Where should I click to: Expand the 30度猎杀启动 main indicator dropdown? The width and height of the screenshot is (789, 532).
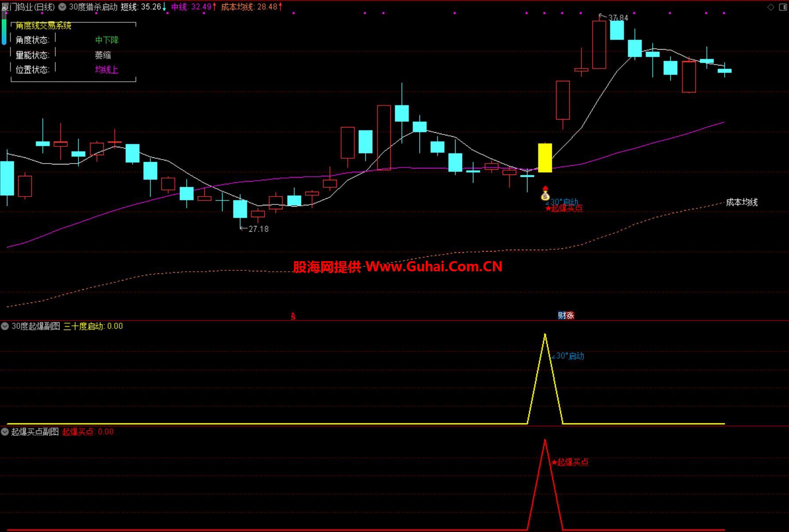click(x=62, y=7)
